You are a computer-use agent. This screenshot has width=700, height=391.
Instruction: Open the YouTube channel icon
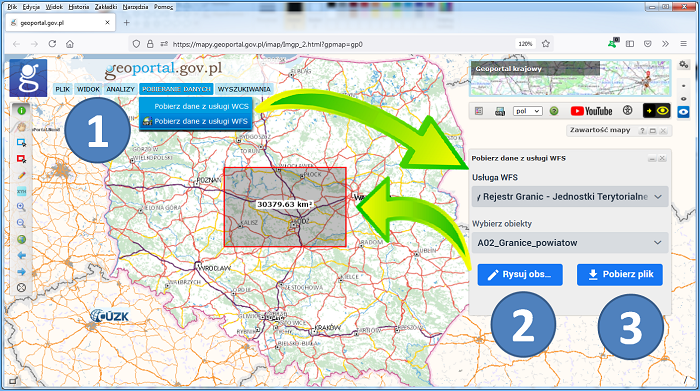[x=591, y=111]
